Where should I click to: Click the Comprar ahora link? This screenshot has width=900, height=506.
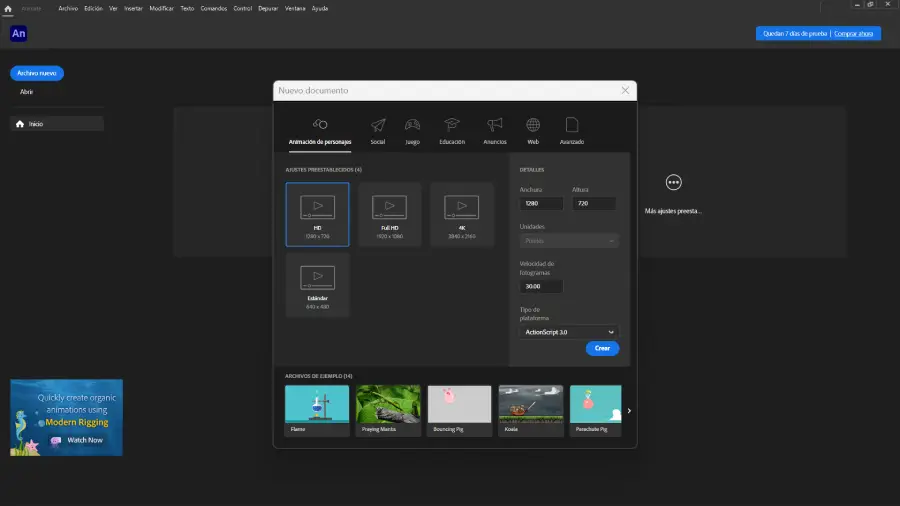853,34
